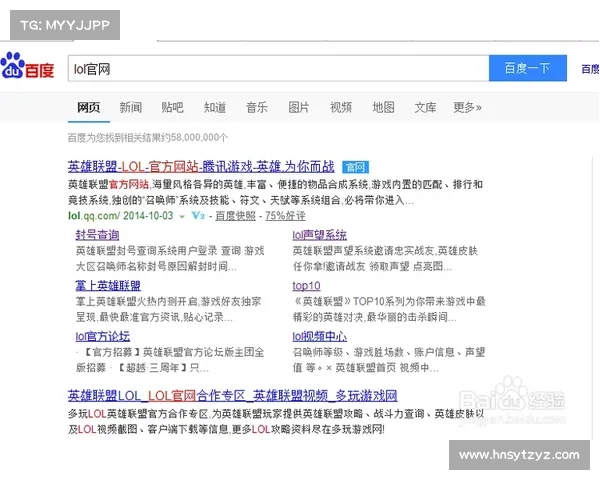
Task: Expand the dropdown arrow beside the 2014-10-03 date
Action: click(182, 217)
